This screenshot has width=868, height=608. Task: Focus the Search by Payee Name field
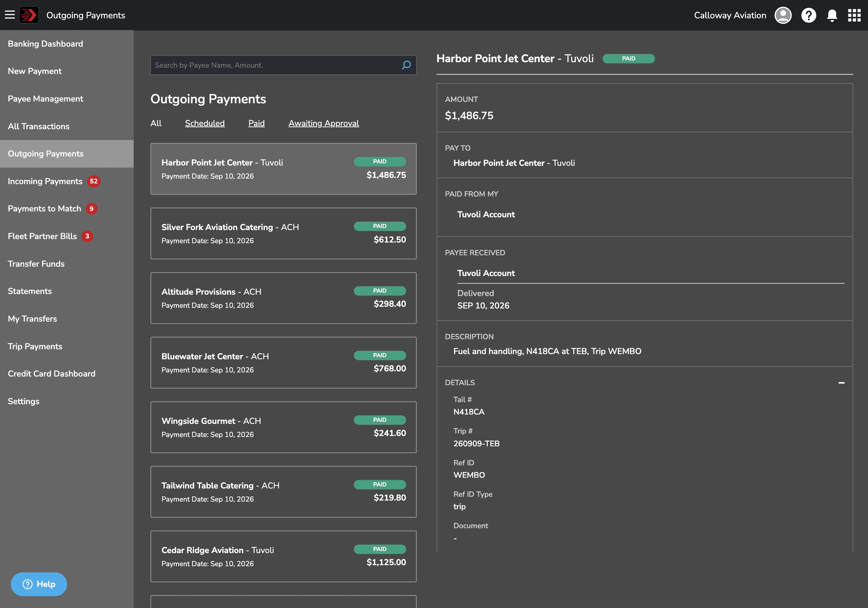pos(283,65)
